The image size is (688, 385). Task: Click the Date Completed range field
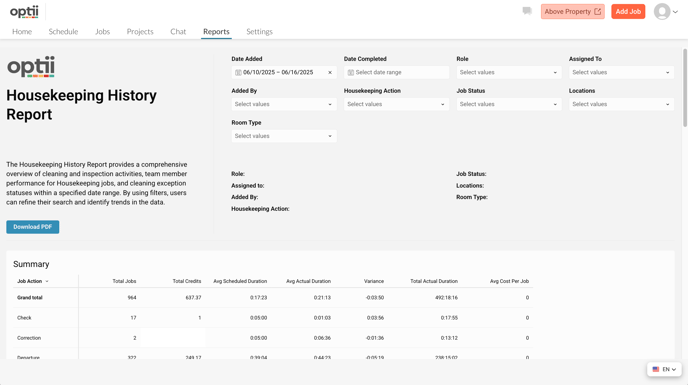(x=396, y=72)
